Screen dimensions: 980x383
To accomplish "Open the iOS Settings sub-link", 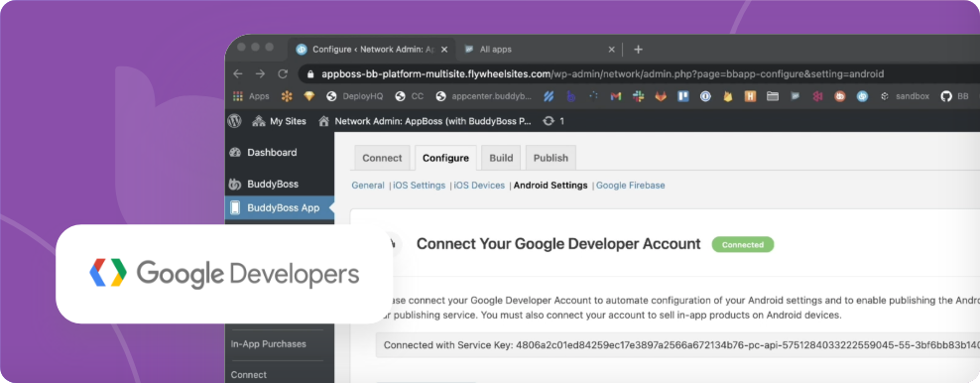I will coord(420,186).
